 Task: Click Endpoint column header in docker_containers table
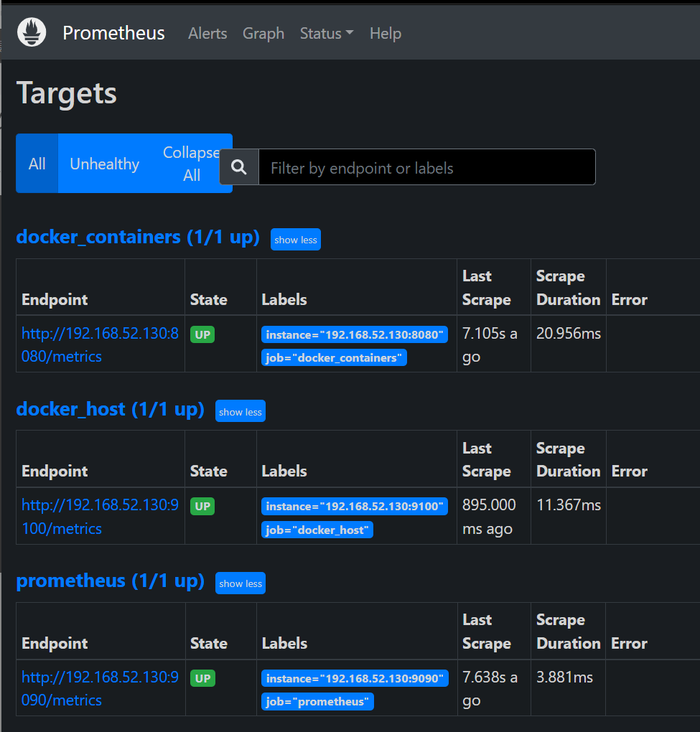click(x=55, y=300)
